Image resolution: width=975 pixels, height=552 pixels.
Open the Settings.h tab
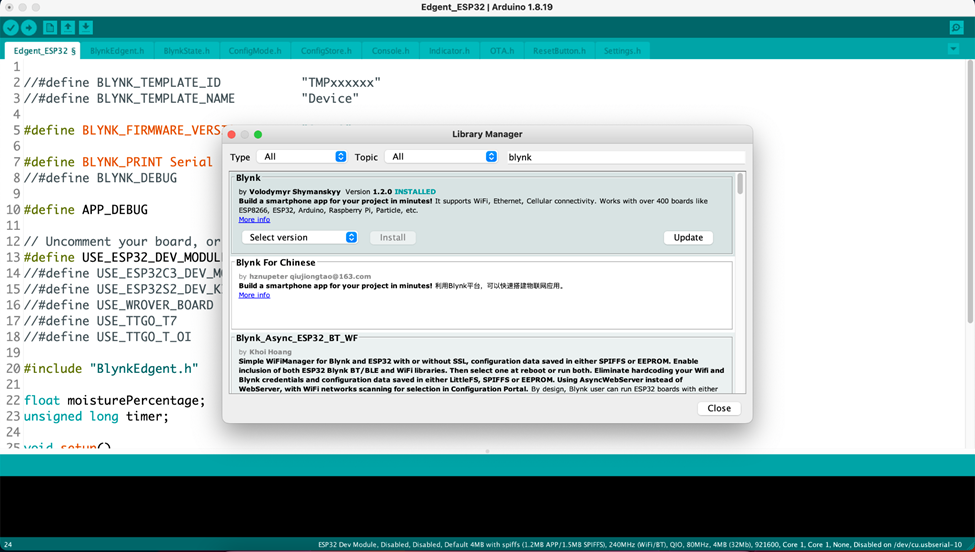[x=622, y=51]
